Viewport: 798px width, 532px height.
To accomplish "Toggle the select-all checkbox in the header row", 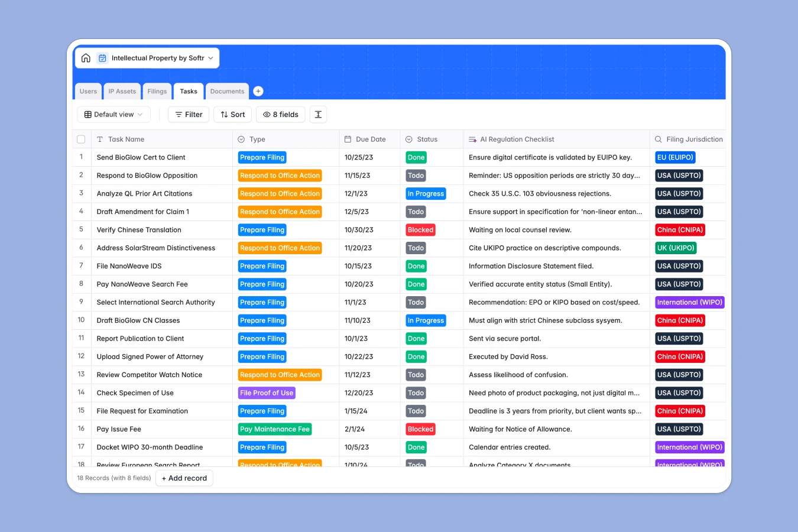I will tap(81, 139).
